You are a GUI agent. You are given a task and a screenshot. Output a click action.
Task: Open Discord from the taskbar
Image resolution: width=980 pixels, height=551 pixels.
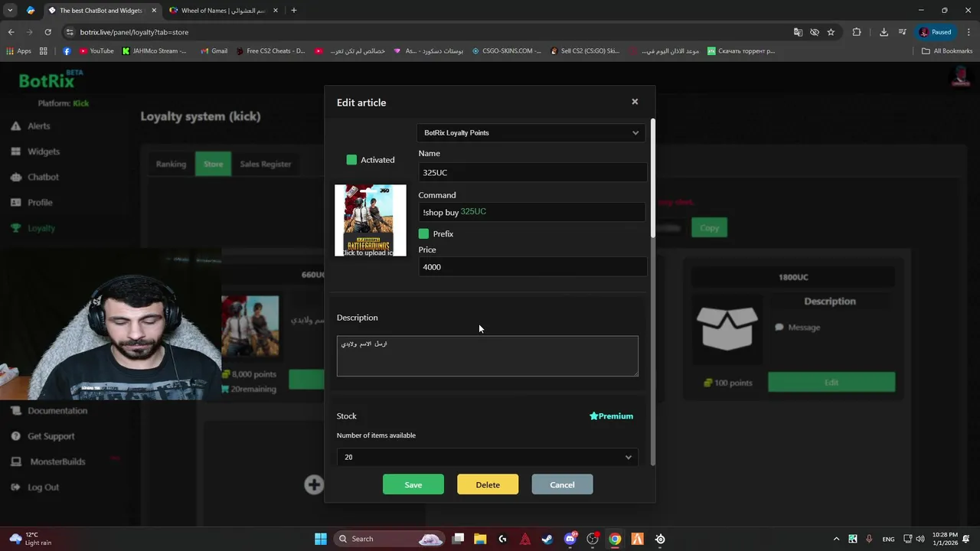pos(570,539)
